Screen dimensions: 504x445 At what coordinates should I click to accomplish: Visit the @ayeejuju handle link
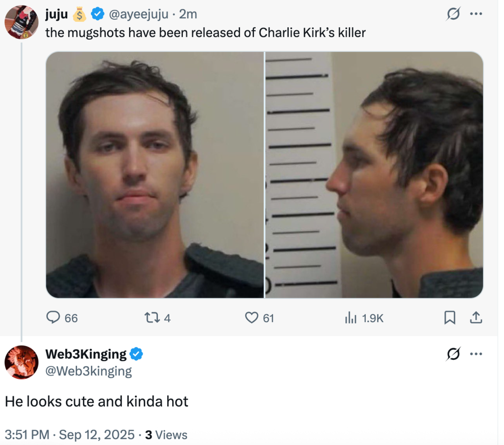point(138,14)
